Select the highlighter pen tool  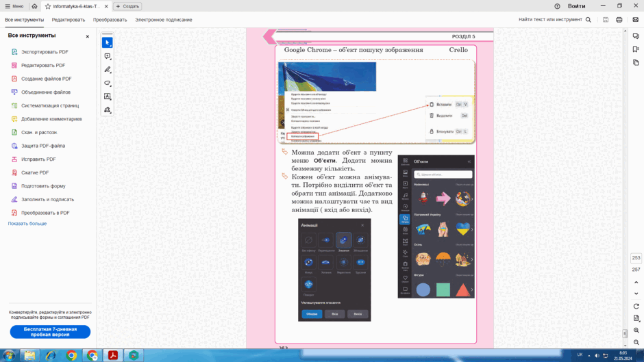(107, 70)
